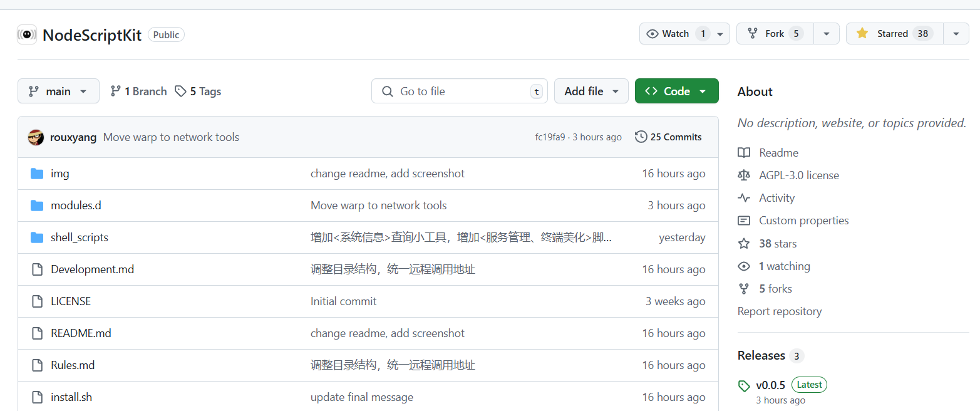Click the Rules.md file icon

tap(37, 365)
